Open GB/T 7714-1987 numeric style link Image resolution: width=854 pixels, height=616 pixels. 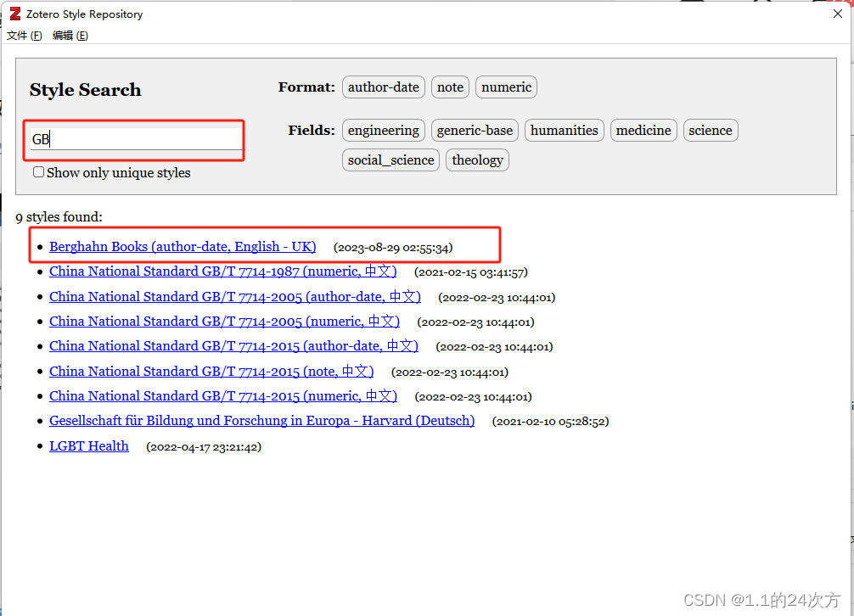[x=222, y=272]
